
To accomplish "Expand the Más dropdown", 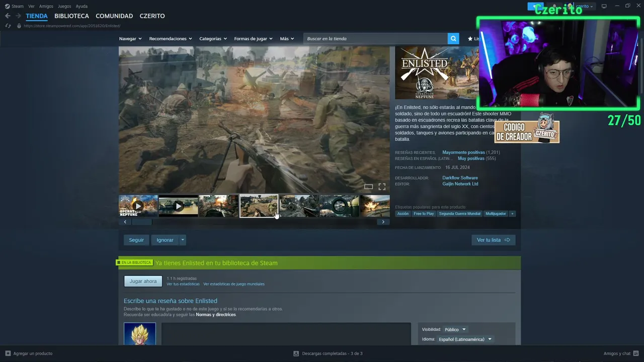I will [x=287, y=39].
